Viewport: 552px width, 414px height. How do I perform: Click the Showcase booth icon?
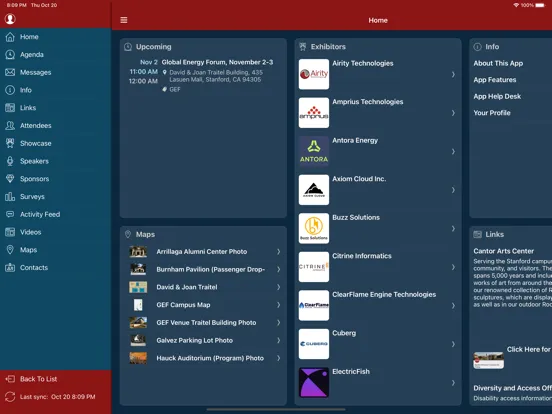click(10, 143)
